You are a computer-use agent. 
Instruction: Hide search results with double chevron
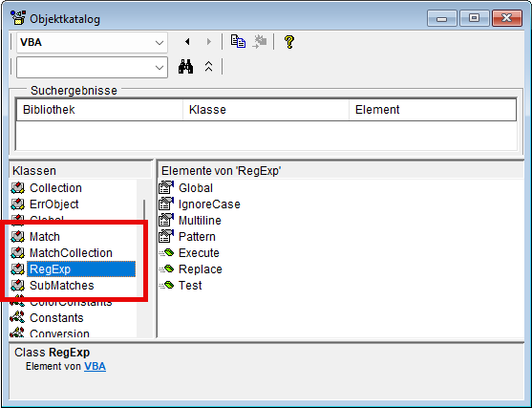click(208, 67)
